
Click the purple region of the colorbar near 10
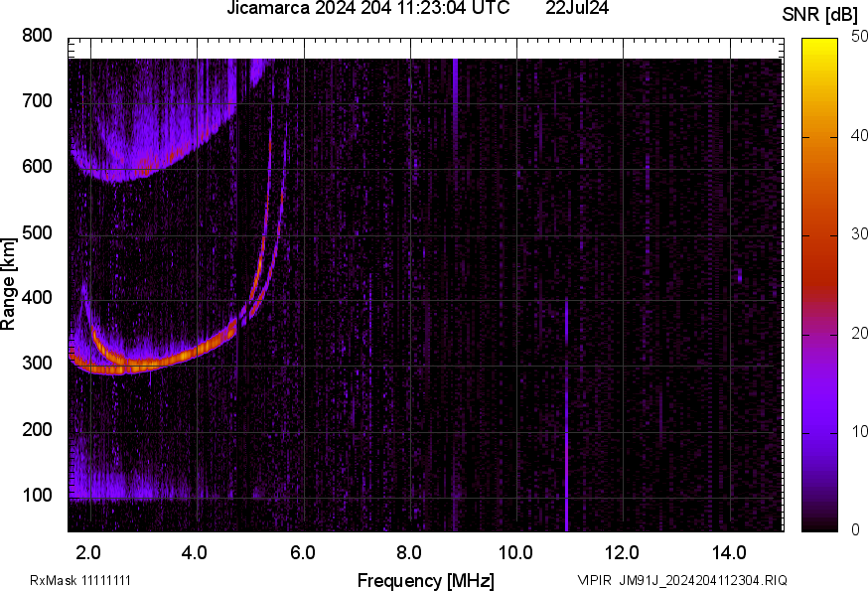(819, 431)
